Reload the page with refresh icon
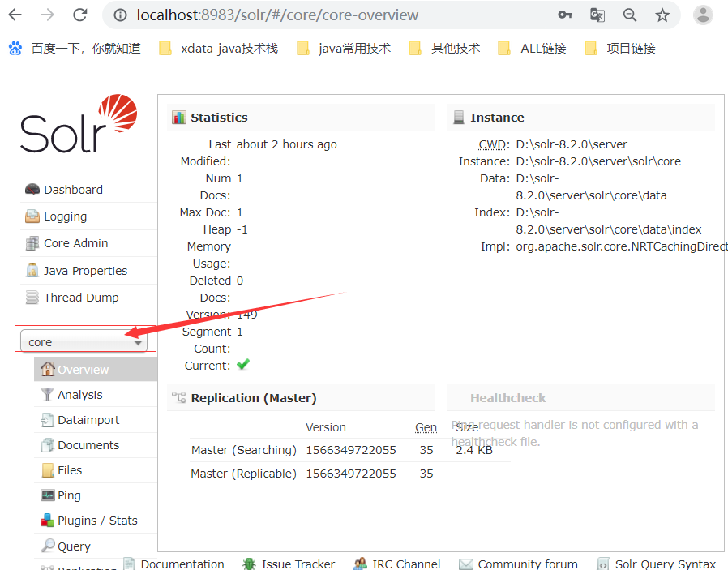Image resolution: width=728 pixels, height=570 pixels. pos(80,15)
